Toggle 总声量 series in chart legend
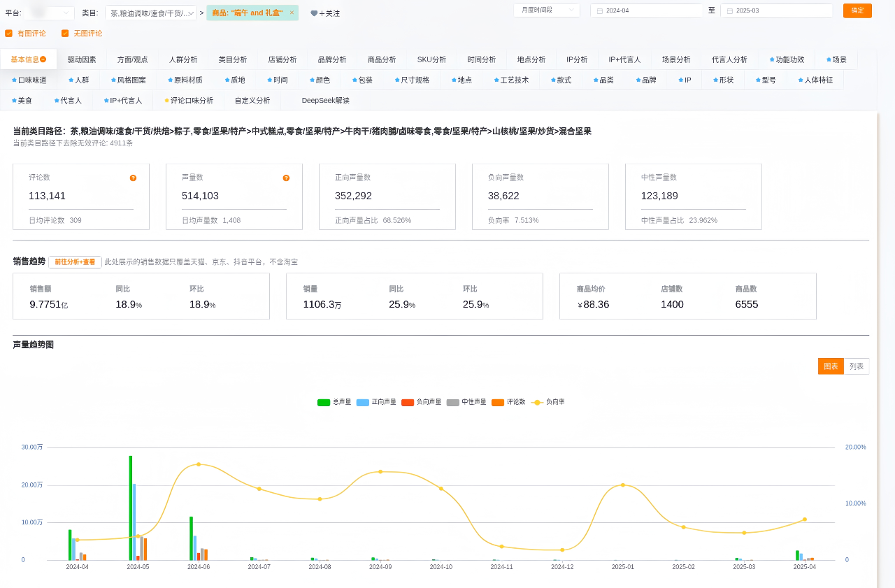Viewport: 895px width, 588px height. coord(334,402)
